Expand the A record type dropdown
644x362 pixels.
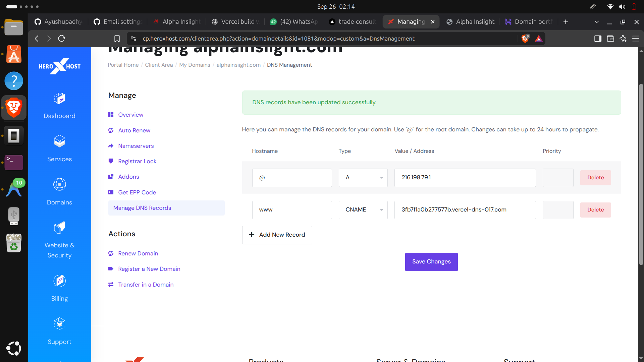pos(363,178)
